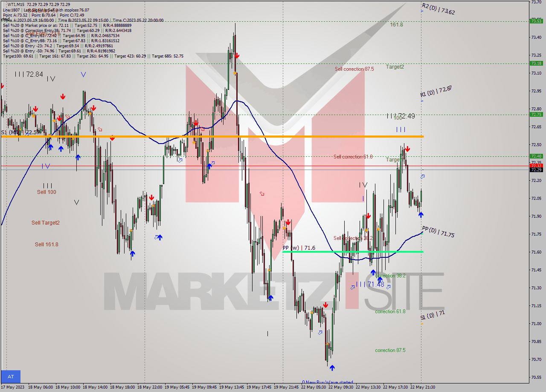Click the green 73.53 price tag
The height and width of the screenshot is (392, 546).
coord(536,21)
